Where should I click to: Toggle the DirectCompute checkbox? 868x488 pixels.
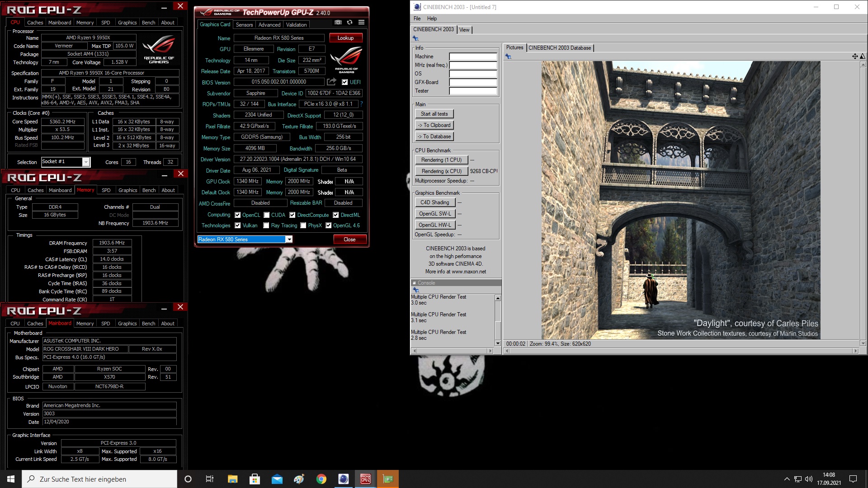[292, 215]
